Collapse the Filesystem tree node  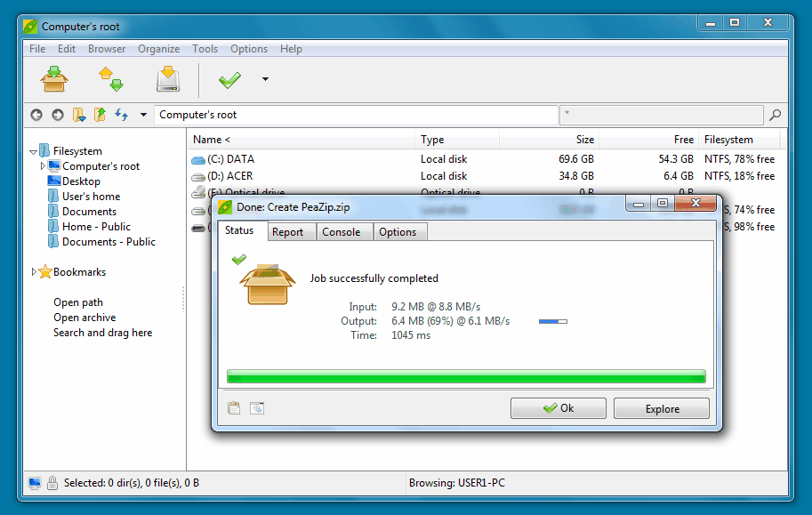(x=33, y=151)
